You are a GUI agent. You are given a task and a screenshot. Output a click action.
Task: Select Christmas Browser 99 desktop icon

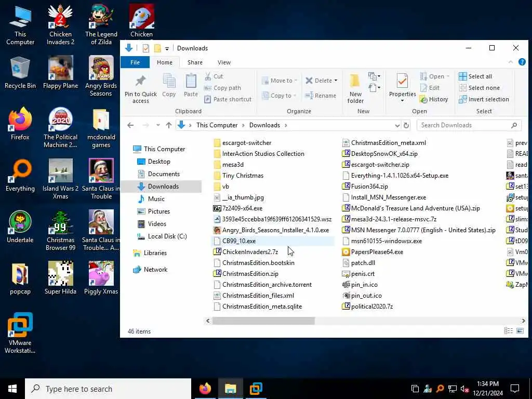[60, 231]
